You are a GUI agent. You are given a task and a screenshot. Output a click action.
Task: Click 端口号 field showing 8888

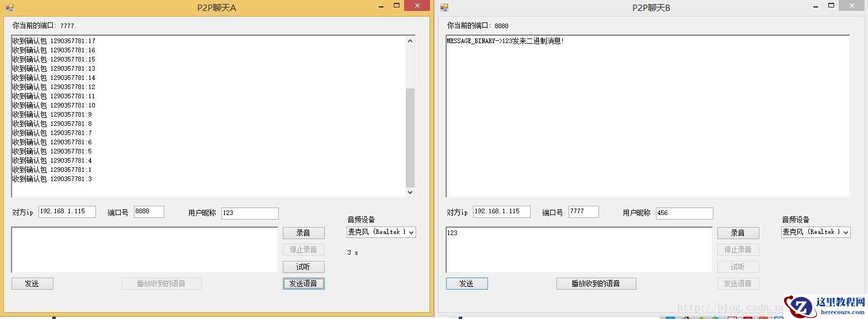[149, 212]
